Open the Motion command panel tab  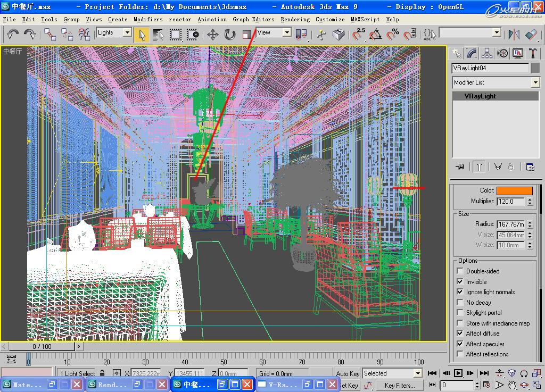[x=502, y=54]
